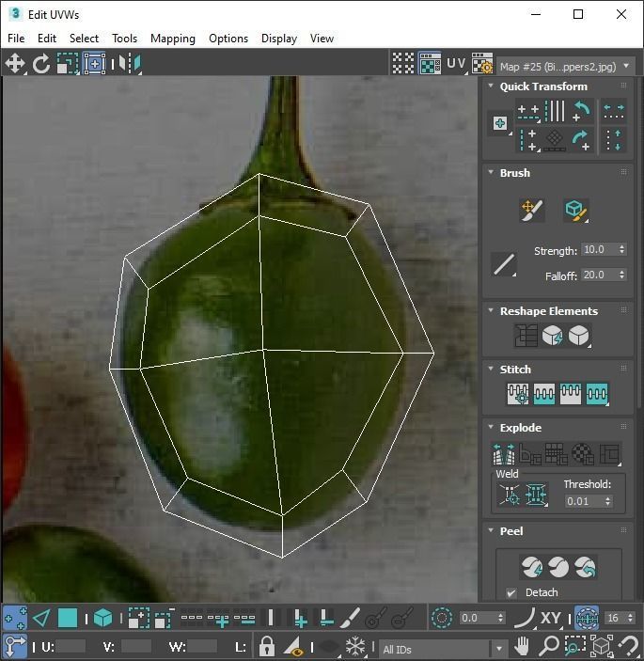The width and height of the screenshot is (644, 661).
Task: Open the View menu
Action: tap(322, 39)
